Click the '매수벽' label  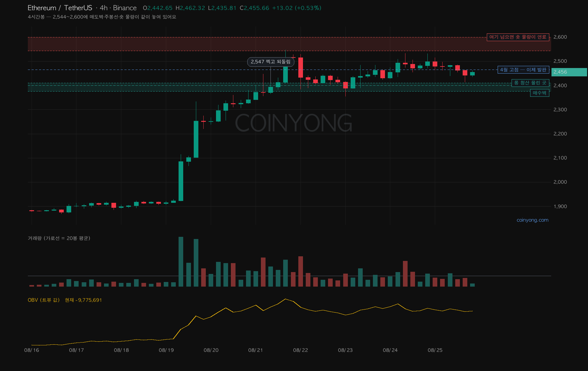point(540,93)
